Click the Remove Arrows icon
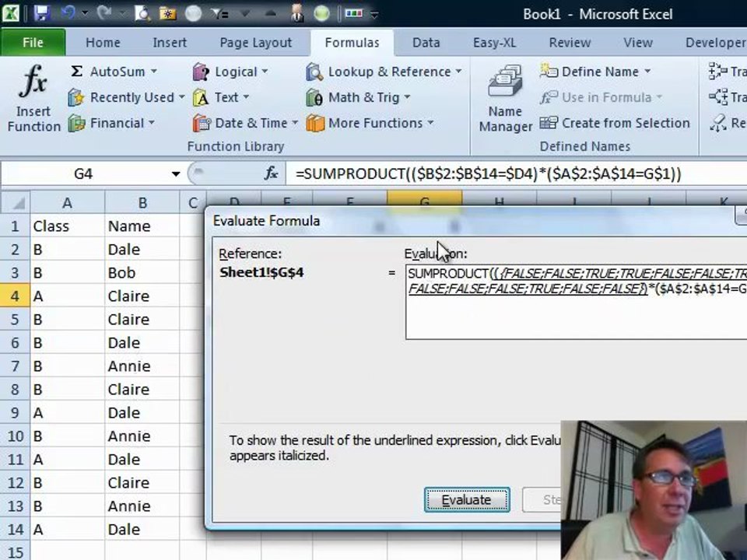This screenshot has height=560, width=747. point(718,123)
